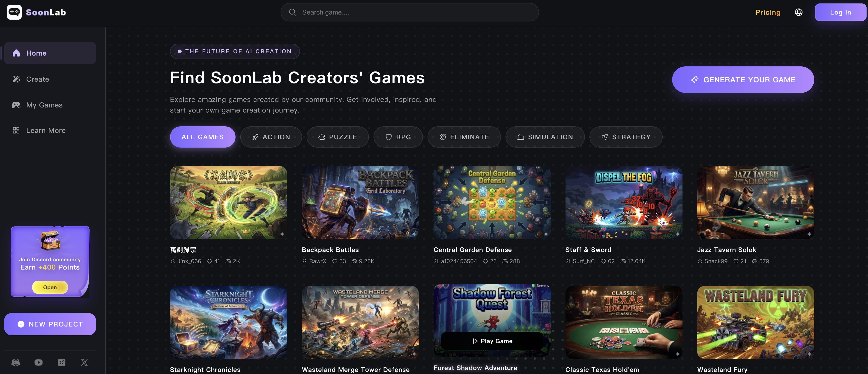The image size is (868, 374).
Task: Click THE FUTURE OF AI CREATION badge
Action: coord(235,51)
